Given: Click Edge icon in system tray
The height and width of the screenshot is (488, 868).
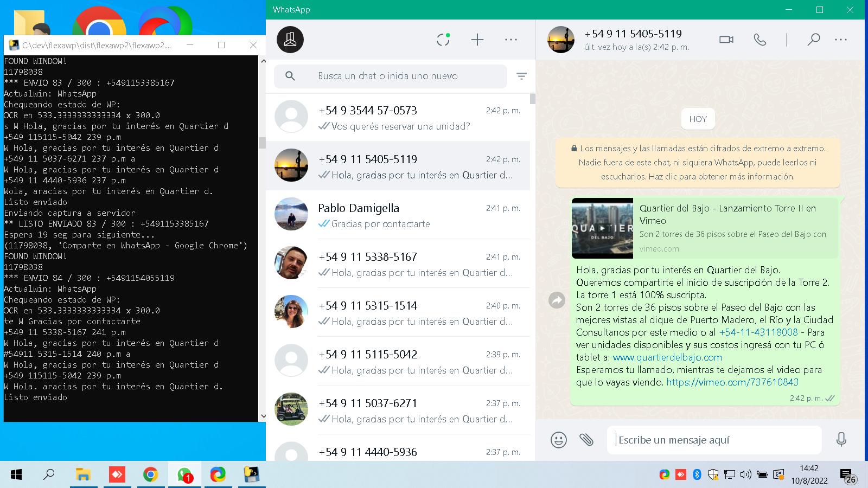Looking at the screenshot, I should [x=665, y=475].
